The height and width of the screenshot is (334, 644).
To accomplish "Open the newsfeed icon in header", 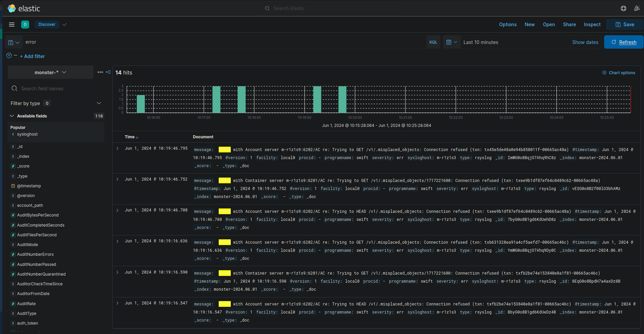I will [x=637, y=8].
